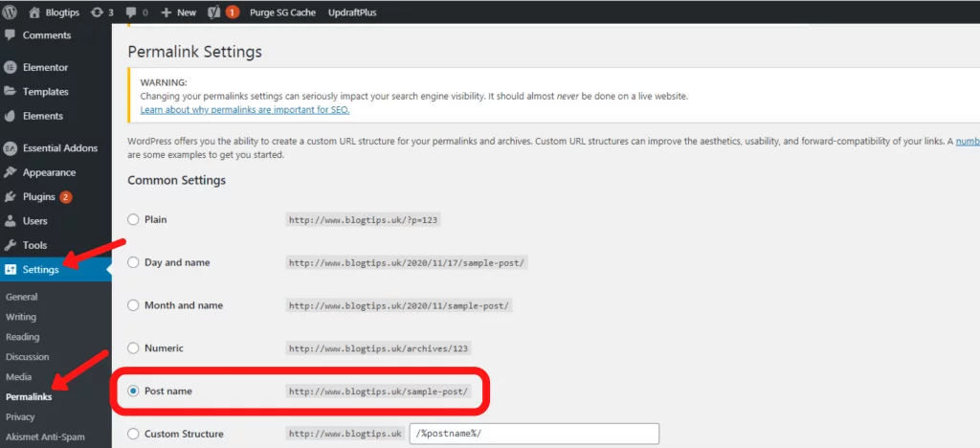The width and height of the screenshot is (980, 448).
Task: Click the Tools wrench icon
Action: (10, 245)
